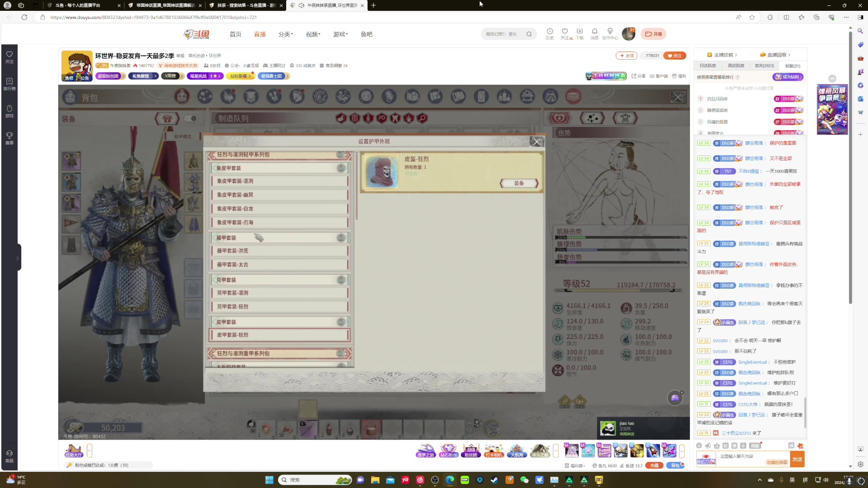
Task: Switch to the 周活跃度 tab
Action: pos(736,66)
